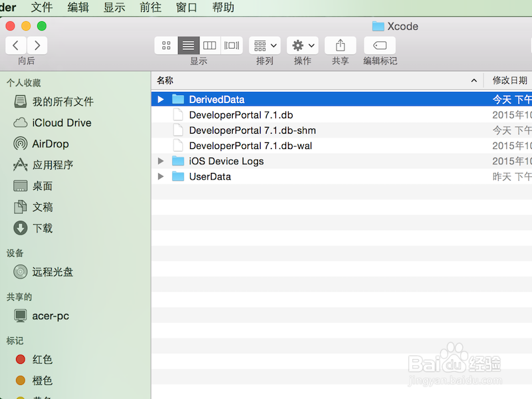532x399 pixels.
Task: Toggle the sort direction on 名称 column
Action: tap(474, 80)
